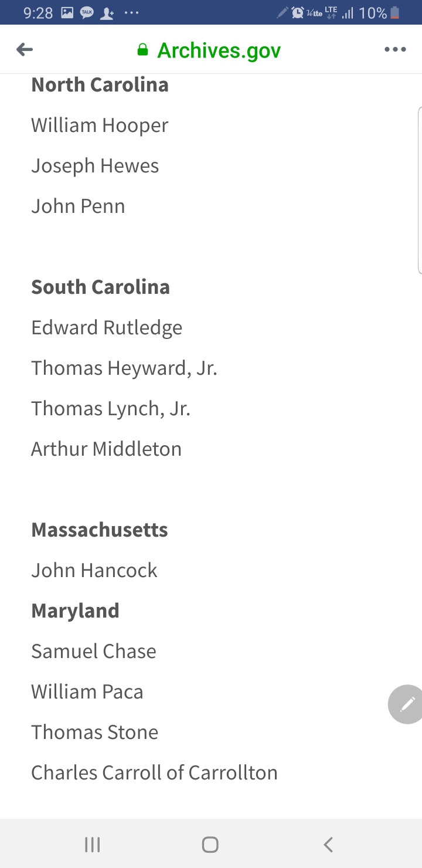Tap the KakaoTalk notification icon

click(x=87, y=12)
